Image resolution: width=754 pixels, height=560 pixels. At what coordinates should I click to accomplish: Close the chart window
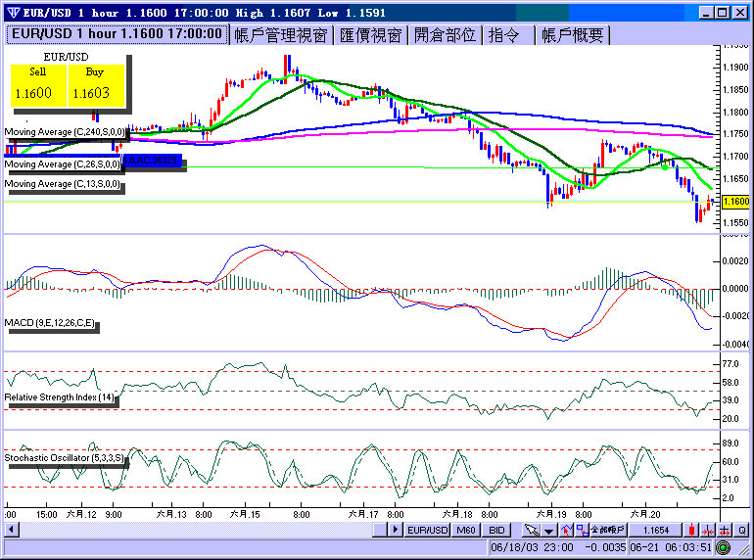739,13
